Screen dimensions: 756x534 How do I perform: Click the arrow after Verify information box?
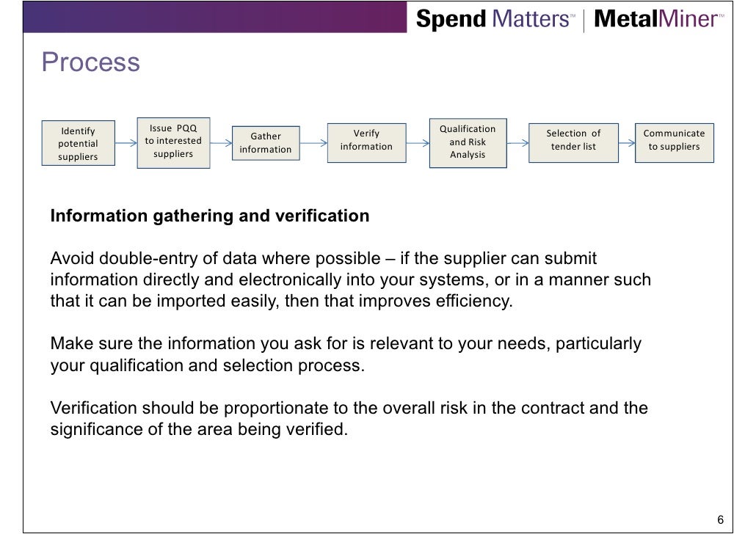coord(418,142)
